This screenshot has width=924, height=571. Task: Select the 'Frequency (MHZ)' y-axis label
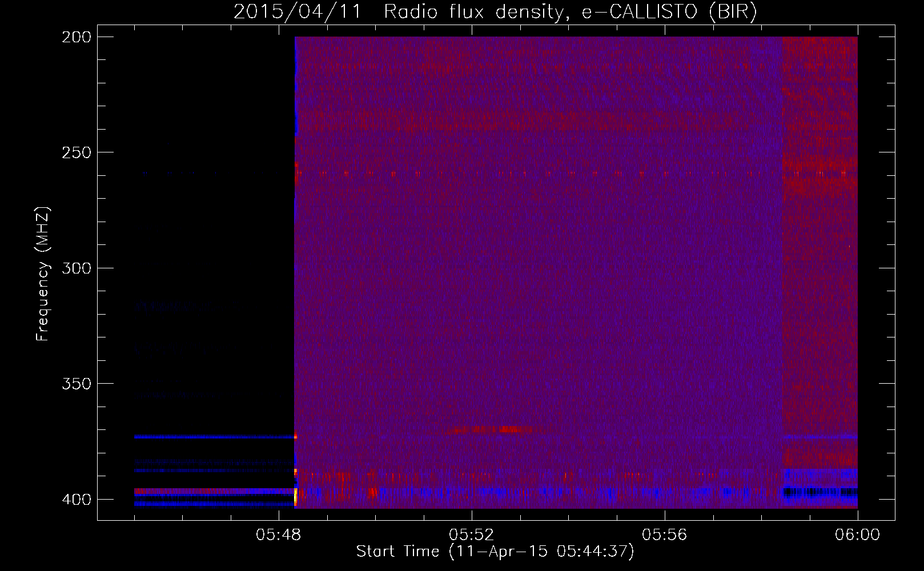tap(43, 274)
